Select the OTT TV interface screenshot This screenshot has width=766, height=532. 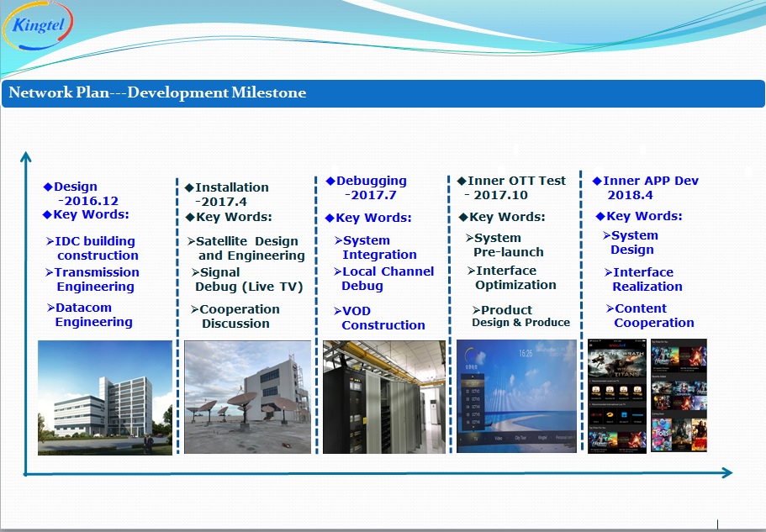(516, 396)
